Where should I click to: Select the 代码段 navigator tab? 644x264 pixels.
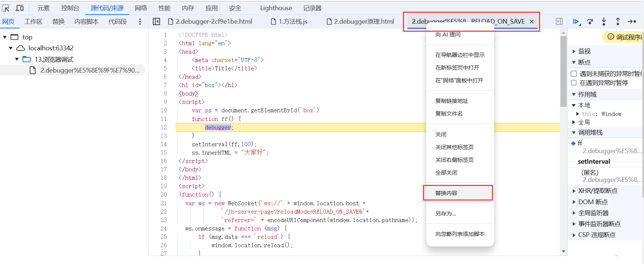pyautogui.click(x=117, y=22)
